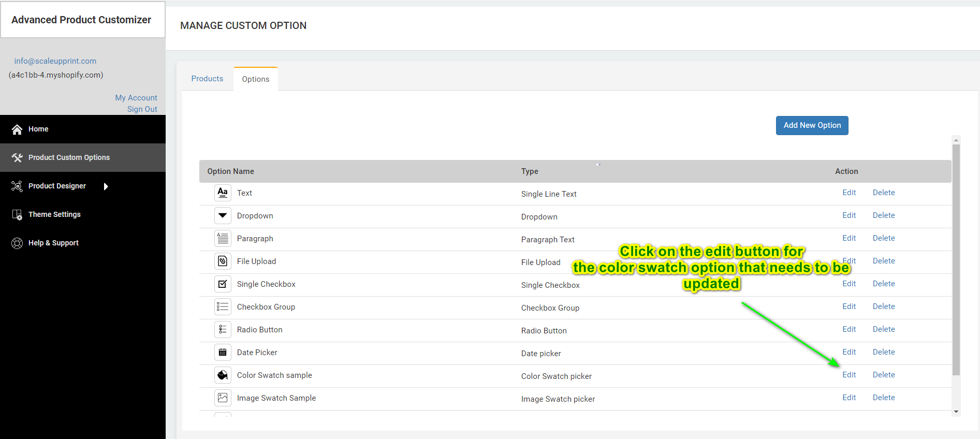Edit the Paragraph option
This screenshot has width=980, height=439.
pos(849,238)
